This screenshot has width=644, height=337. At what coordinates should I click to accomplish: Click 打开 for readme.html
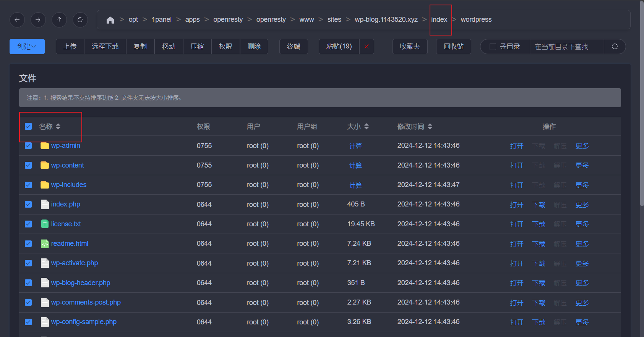tap(517, 244)
